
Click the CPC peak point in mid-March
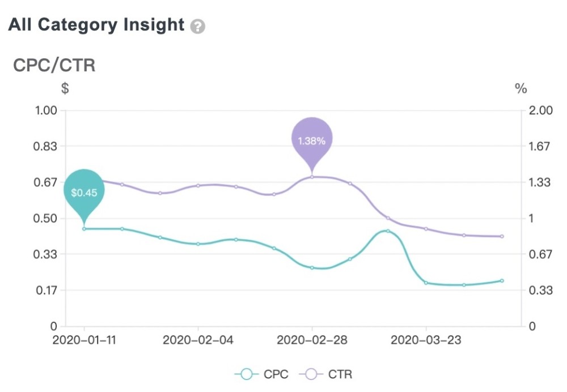coord(388,231)
